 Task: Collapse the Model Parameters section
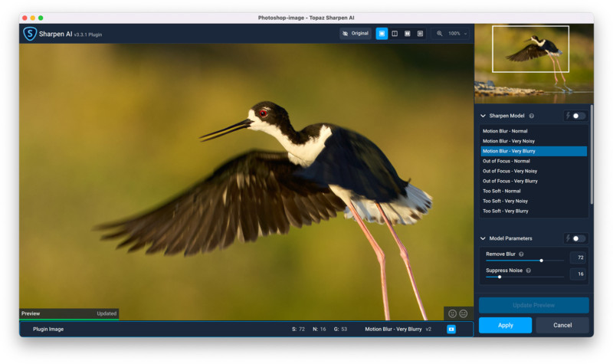(x=483, y=238)
